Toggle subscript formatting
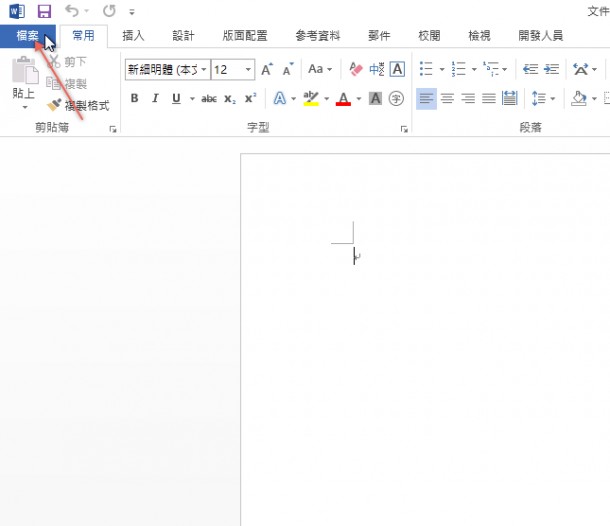This screenshot has width=610, height=526. (230, 99)
